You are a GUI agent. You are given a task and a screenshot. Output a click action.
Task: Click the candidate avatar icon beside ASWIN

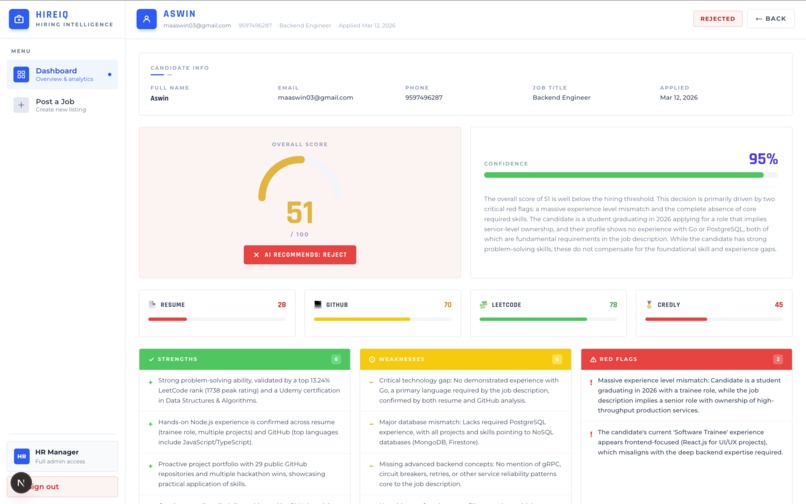click(x=146, y=19)
